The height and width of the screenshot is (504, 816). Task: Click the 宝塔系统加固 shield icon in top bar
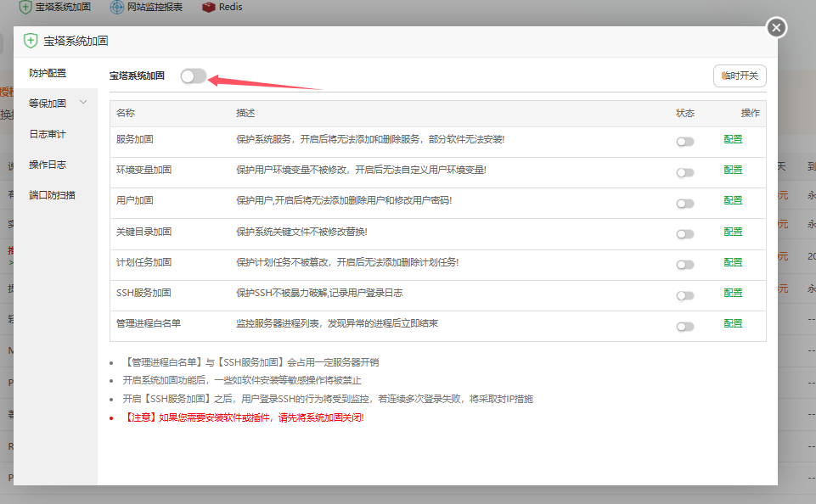(x=25, y=7)
